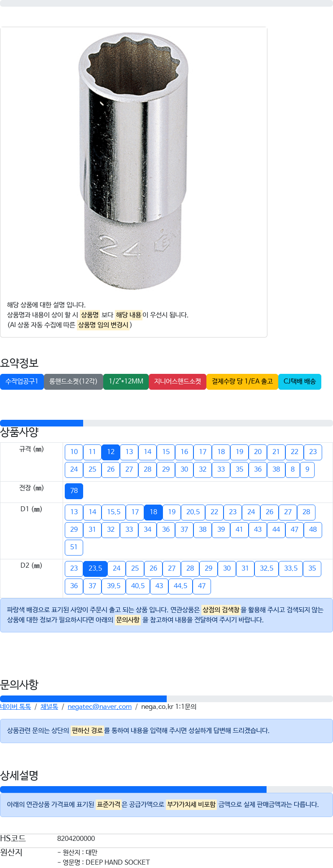Click the 상품사양 blue progress bar

click(x=41, y=423)
